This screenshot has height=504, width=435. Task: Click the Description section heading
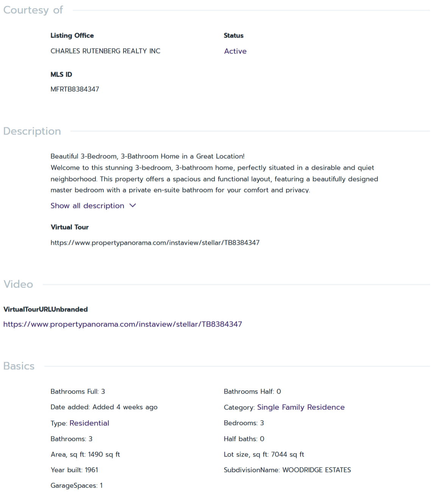pyautogui.click(x=32, y=131)
